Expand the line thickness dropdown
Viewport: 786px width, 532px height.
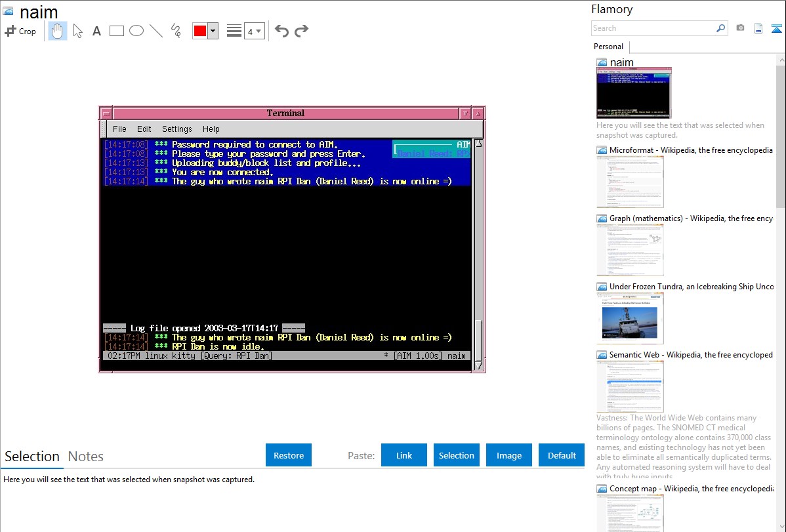[255, 31]
